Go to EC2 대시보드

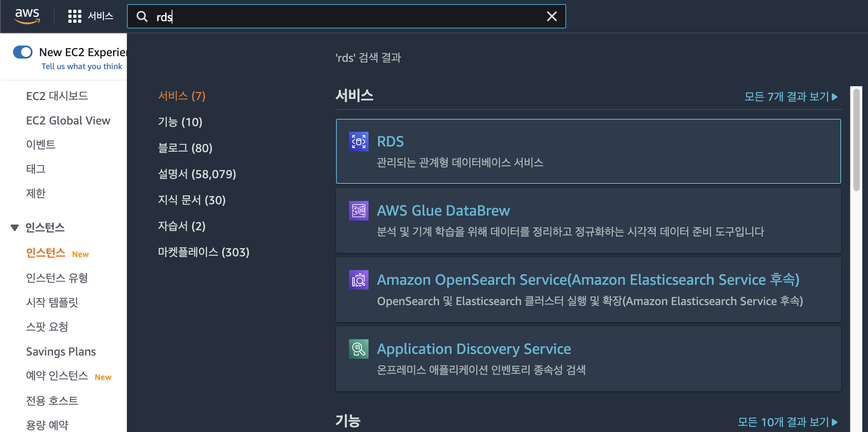click(57, 96)
